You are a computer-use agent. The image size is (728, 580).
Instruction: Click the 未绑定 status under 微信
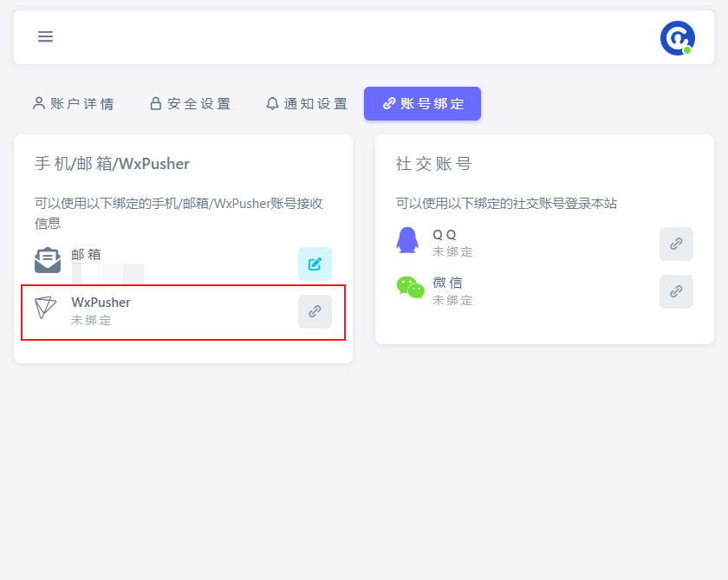[452, 300]
